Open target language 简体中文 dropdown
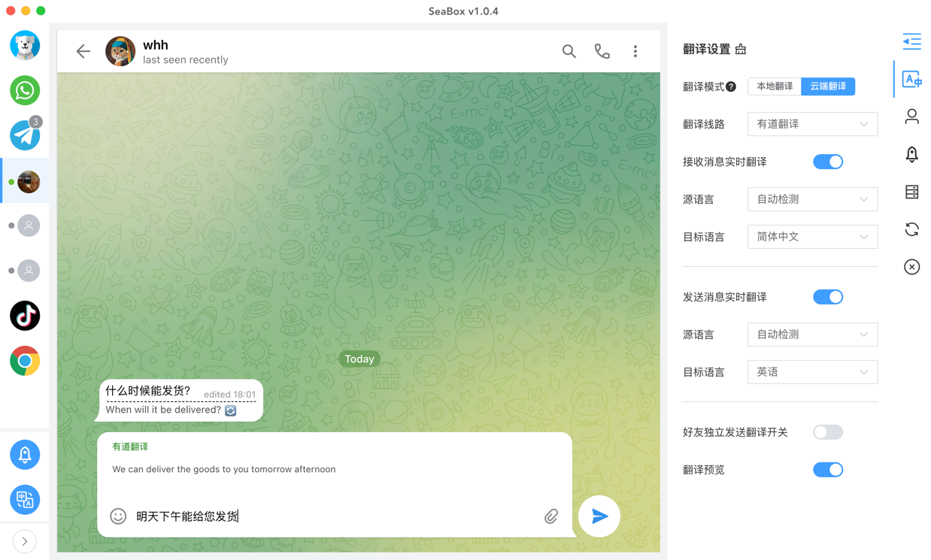931x560 pixels. click(812, 237)
